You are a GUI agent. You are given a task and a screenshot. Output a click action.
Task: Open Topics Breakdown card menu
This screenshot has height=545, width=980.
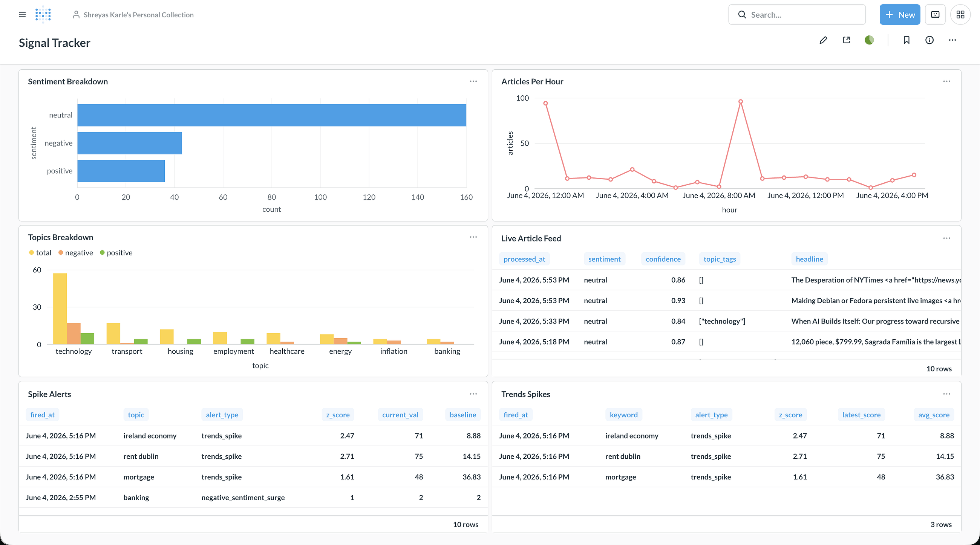tap(473, 237)
